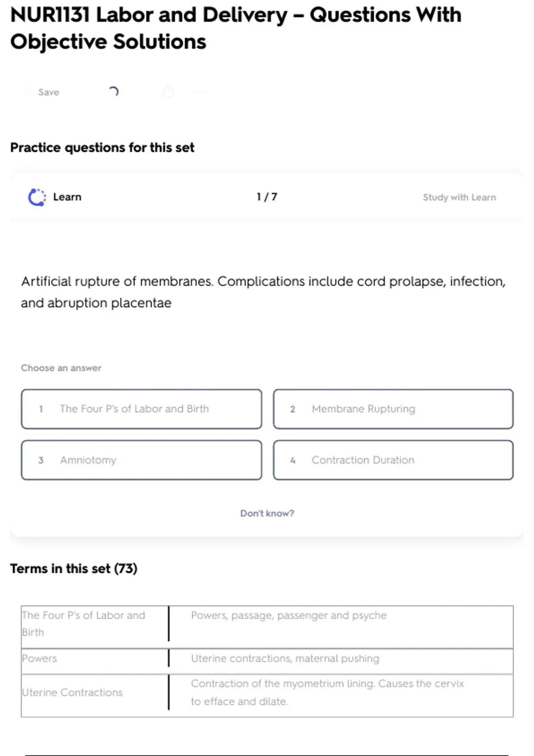Click the 'Terms in this set (73)' heading
Screen dimensions: 534x756
(x=74, y=568)
